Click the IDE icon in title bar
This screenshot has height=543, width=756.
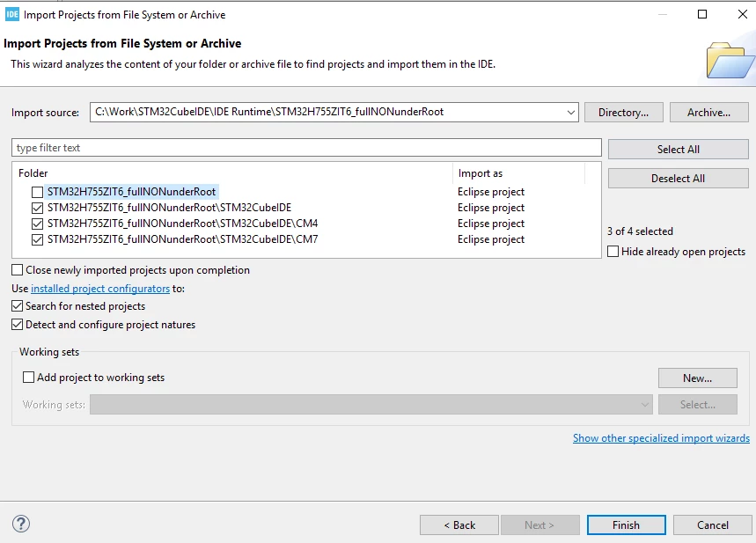[x=11, y=14]
